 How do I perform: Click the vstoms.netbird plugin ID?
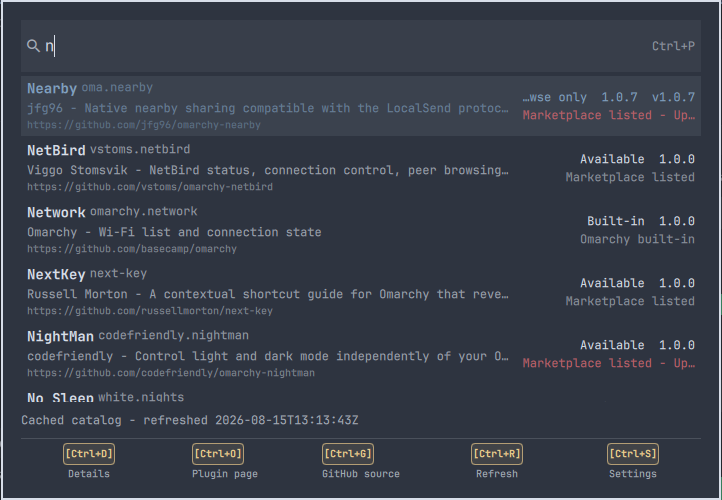140,149
